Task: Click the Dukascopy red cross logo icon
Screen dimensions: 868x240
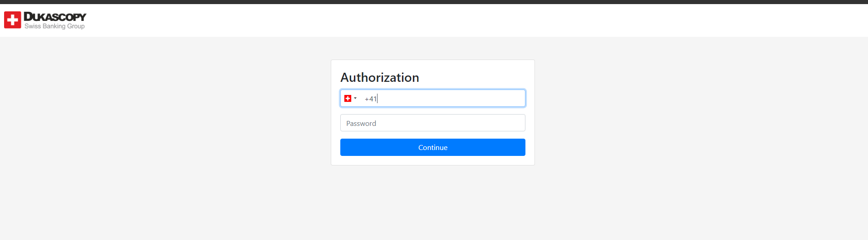Action: pos(13,20)
